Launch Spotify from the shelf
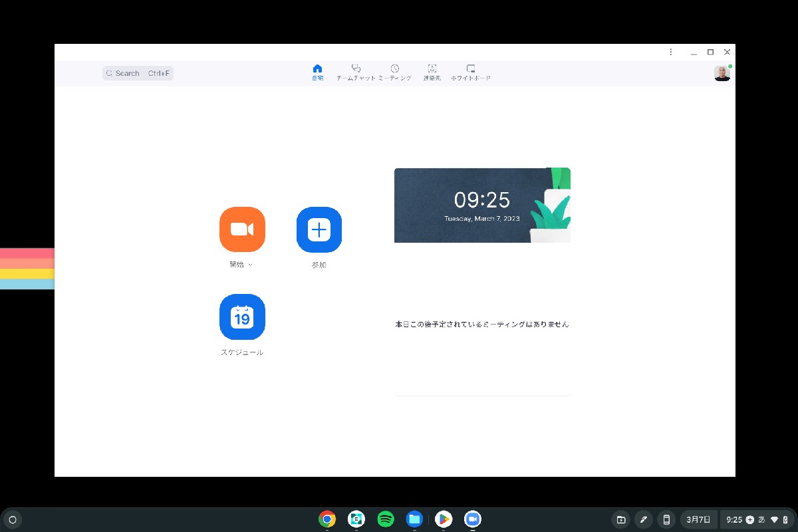The width and height of the screenshot is (798, 532). [385, 519]
